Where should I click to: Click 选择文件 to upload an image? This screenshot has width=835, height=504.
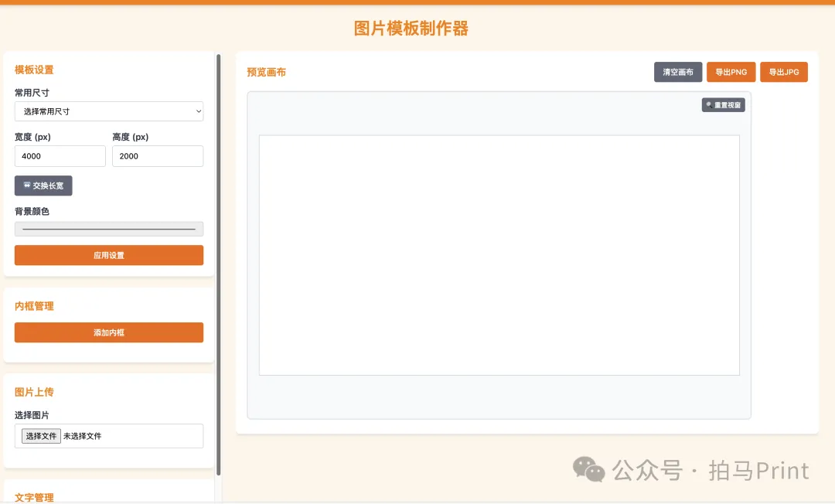tap(41, 436)
